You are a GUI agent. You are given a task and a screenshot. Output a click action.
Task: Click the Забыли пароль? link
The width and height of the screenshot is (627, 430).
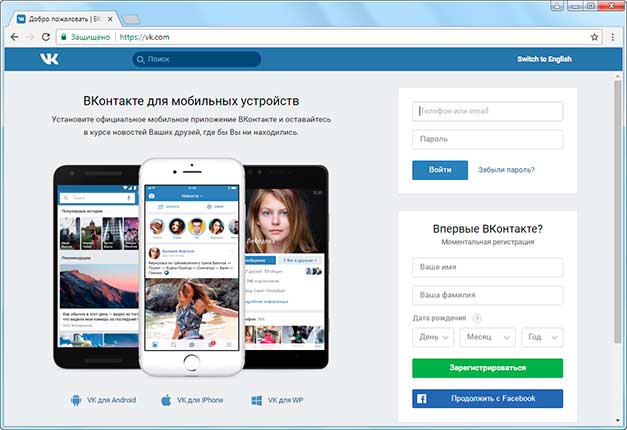[x=506, y=170]
